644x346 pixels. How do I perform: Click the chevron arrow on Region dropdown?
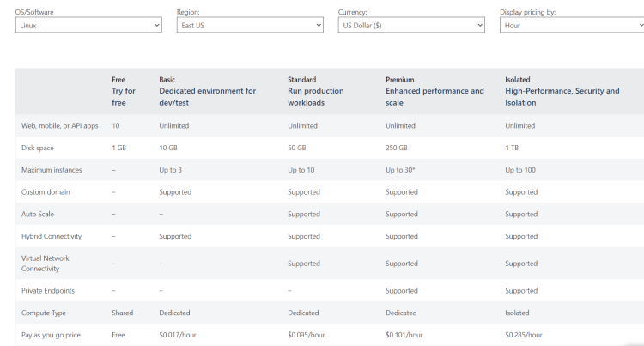[319, 26]
